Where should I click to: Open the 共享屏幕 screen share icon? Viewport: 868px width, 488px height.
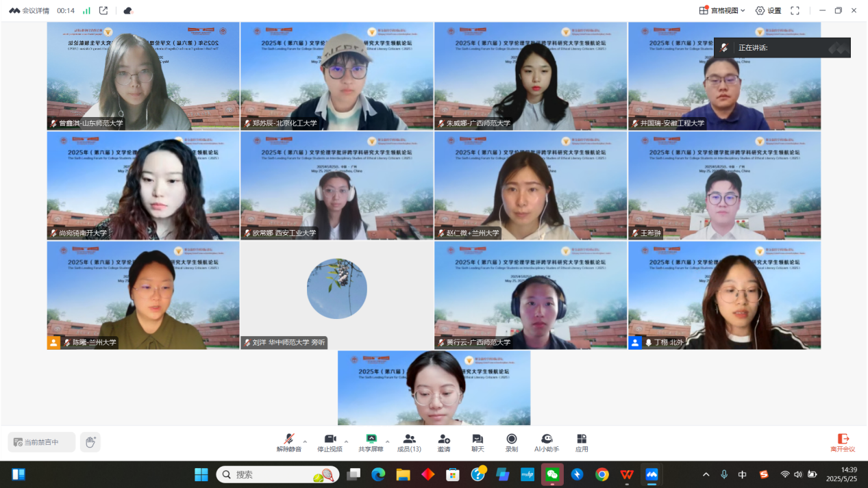coord(371,442)
